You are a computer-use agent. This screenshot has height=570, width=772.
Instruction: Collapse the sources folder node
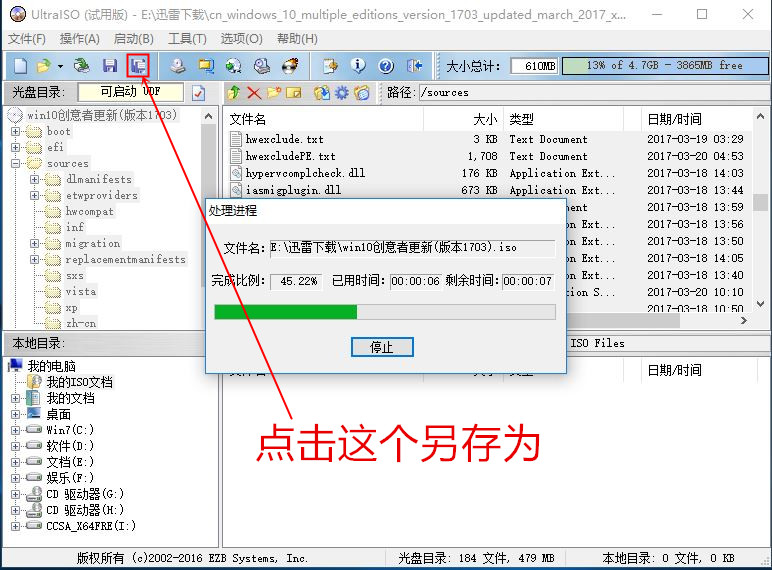point(15,163)
